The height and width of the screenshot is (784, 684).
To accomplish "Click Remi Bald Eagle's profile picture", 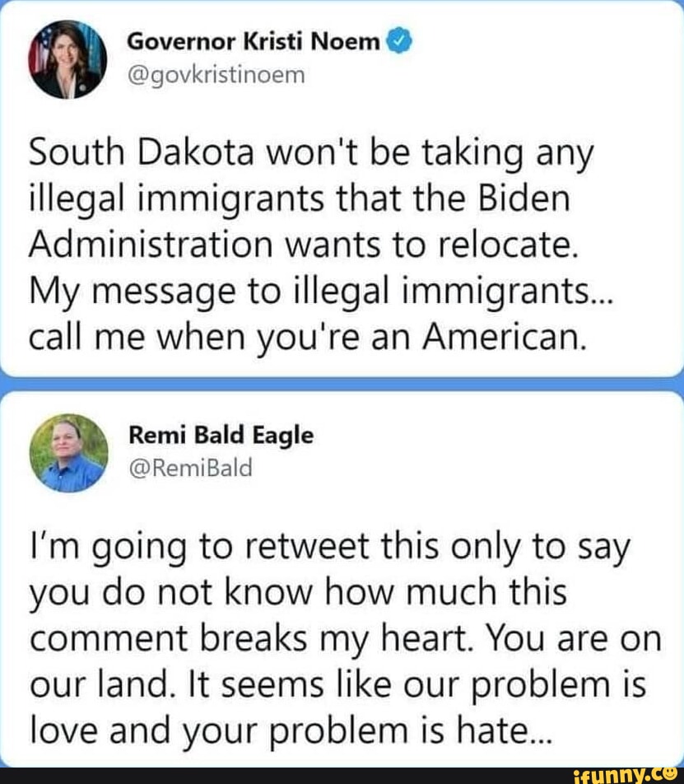I will pos(67,453).
